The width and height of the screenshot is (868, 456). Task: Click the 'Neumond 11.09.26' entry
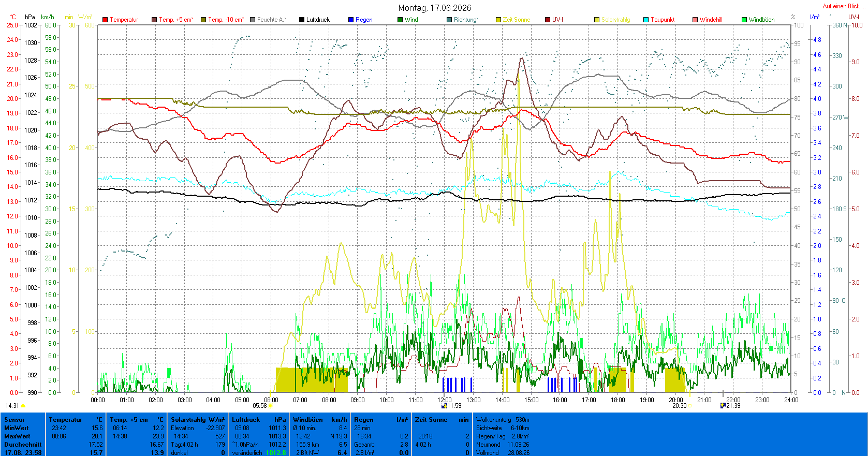(503, 445)
